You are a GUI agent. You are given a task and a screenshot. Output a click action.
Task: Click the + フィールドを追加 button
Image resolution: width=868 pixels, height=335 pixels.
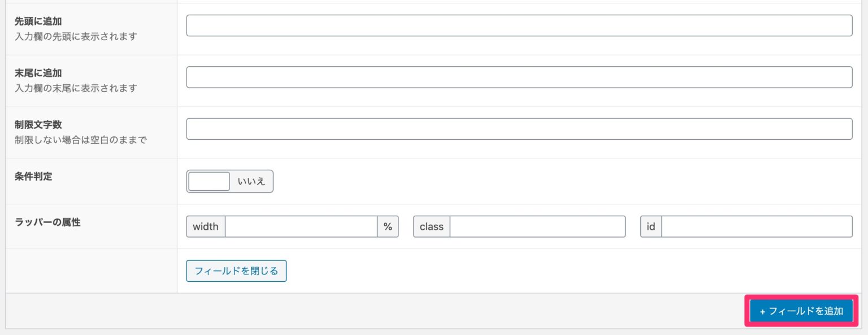coord(801,311)
